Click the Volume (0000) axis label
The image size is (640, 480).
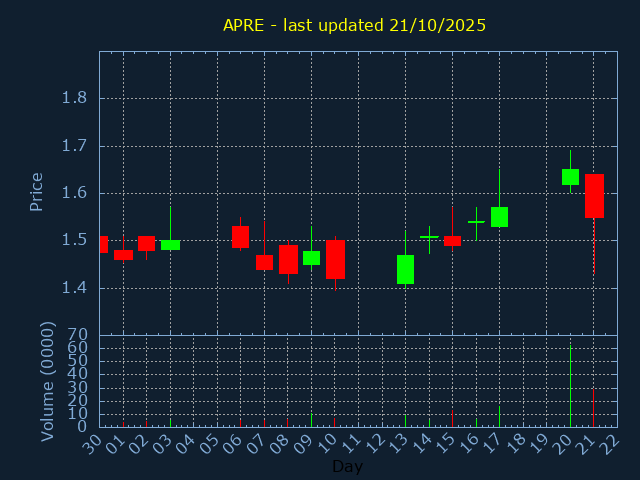47,381
